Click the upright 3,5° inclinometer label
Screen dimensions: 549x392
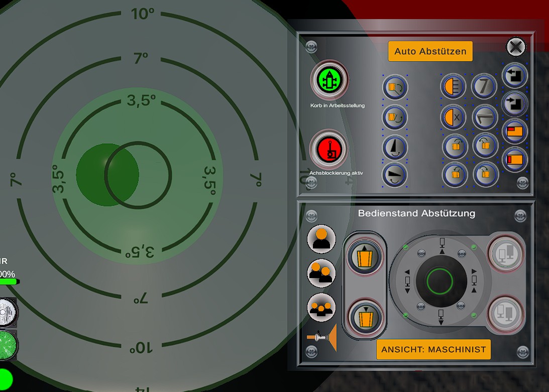(141, 100)
